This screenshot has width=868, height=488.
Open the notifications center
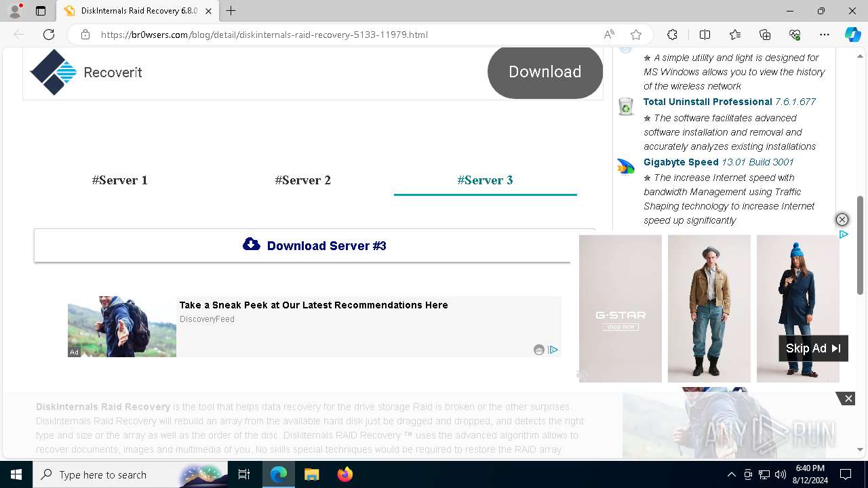(x=846, y=474)
